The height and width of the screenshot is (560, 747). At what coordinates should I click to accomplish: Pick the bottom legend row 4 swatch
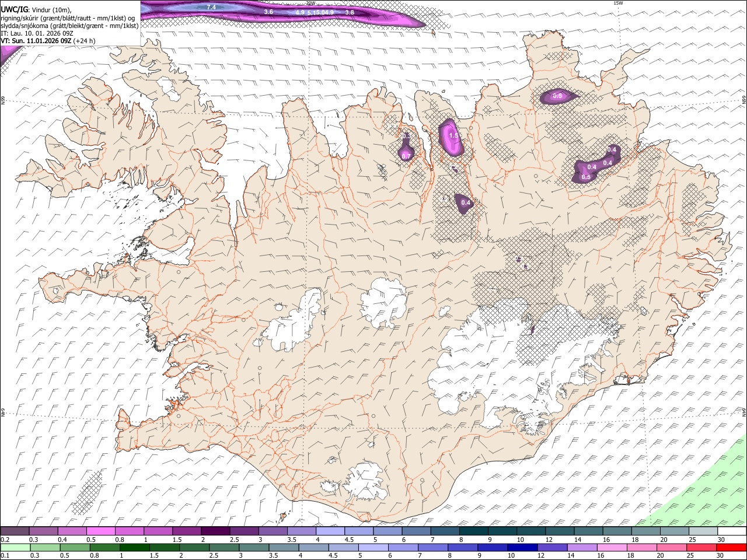pyautogui.click(x=314, y=547)
